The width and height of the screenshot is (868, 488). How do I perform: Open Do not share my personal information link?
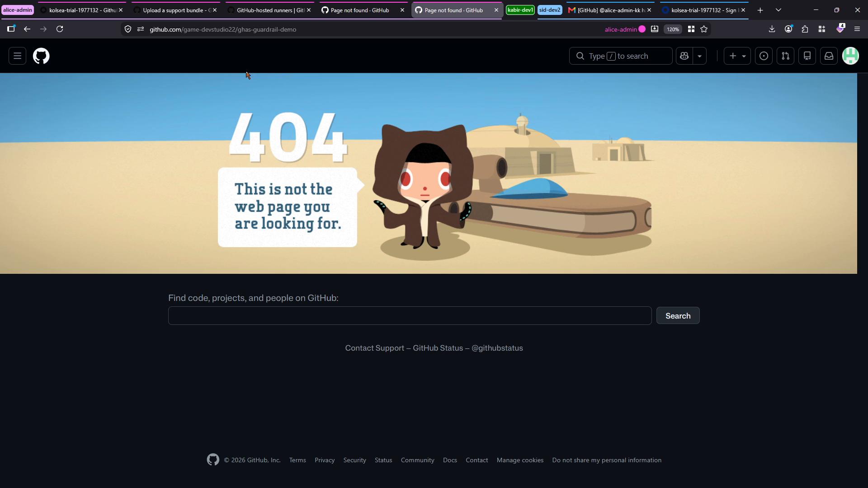coord(607,460)
